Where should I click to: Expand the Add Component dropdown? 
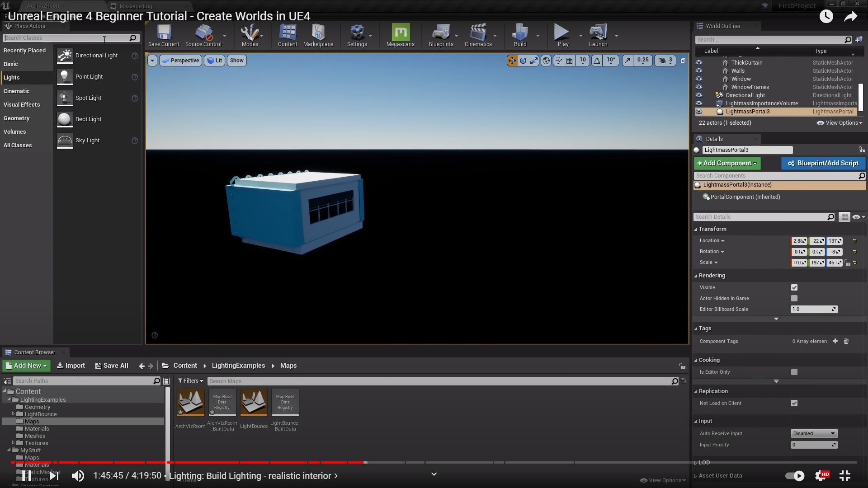pyautogui.click(x=727, y=163)
